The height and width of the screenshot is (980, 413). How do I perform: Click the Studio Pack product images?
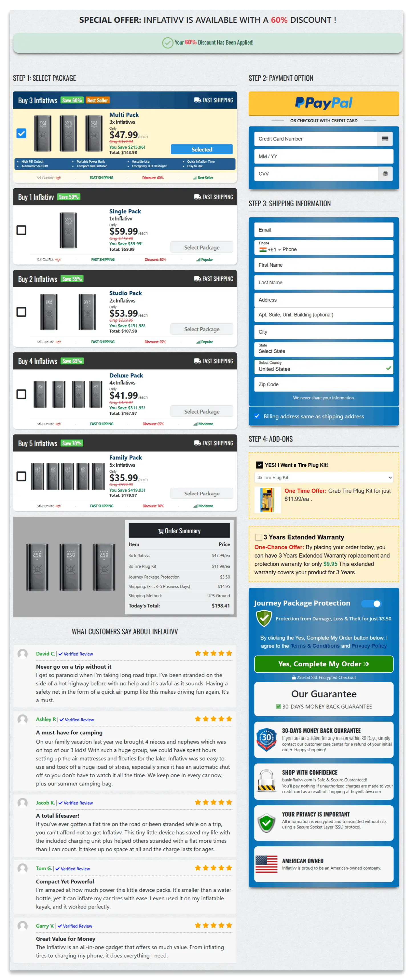(x=68, y=312)
